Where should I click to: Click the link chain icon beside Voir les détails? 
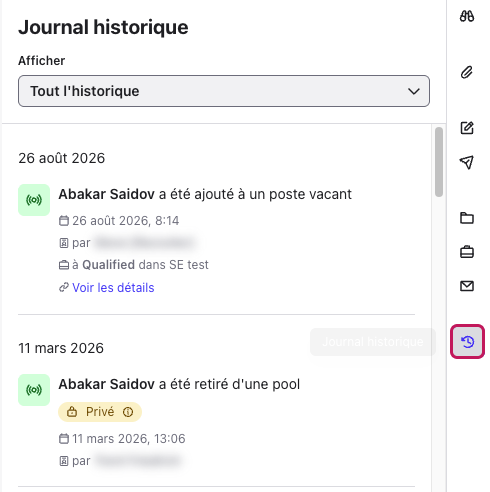(x=64, y=288)
